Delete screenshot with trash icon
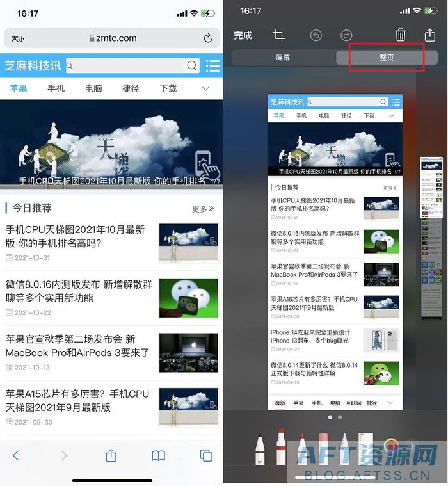 (x=401, y=35)
